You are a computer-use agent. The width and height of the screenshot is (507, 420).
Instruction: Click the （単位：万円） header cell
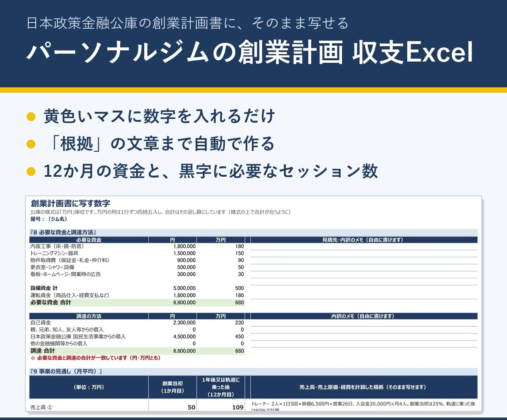[89, 387]
